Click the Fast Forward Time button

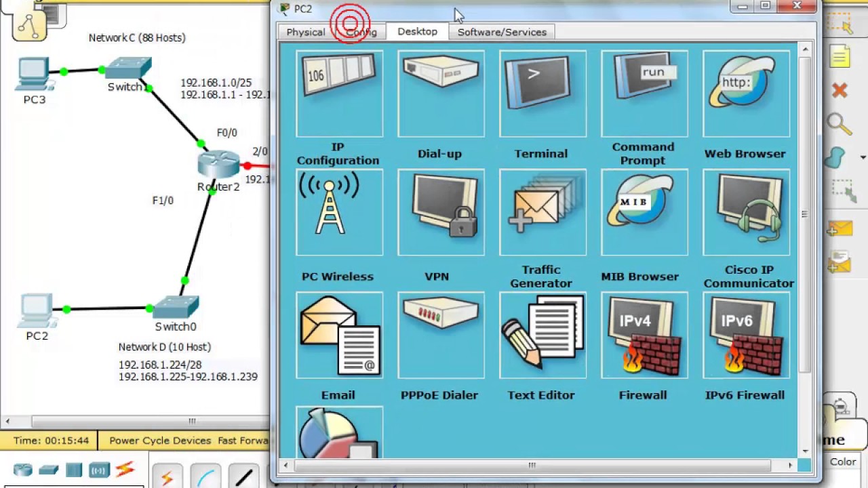click(x=243, y=441)
